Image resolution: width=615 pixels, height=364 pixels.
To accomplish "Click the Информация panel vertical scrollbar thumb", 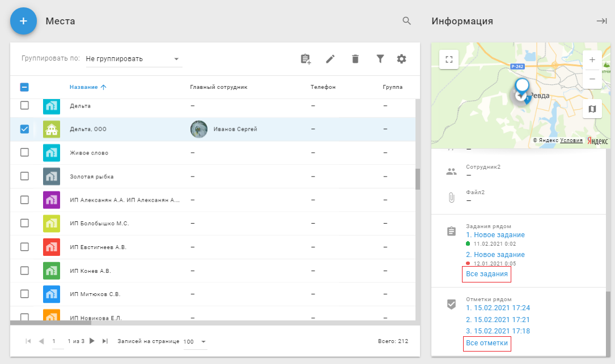I will tap(608, 323).
